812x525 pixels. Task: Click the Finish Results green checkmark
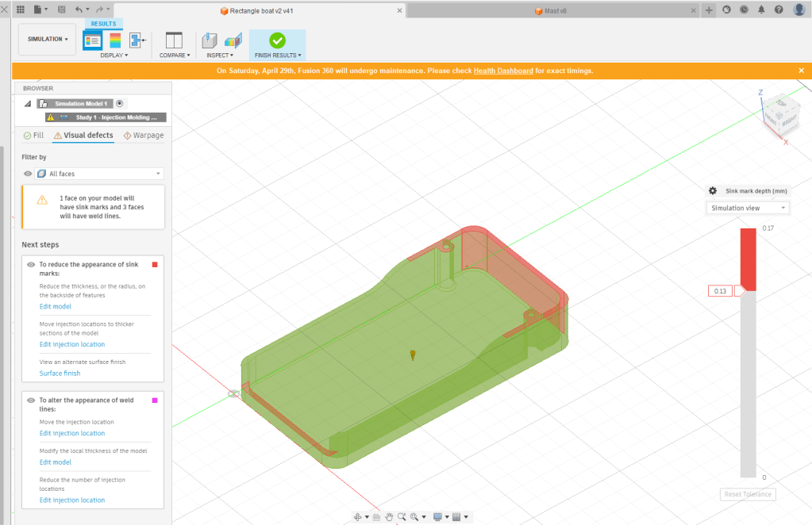click(277, 40)
